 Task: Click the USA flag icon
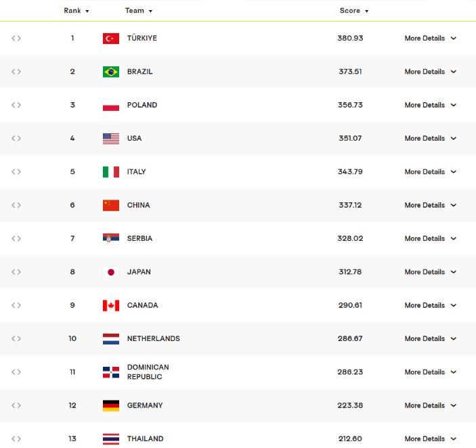111,138
